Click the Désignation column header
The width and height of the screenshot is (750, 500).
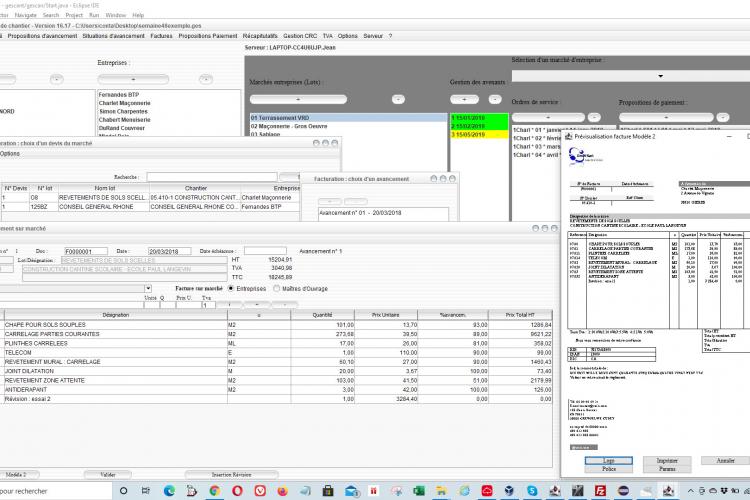(116, 315)
